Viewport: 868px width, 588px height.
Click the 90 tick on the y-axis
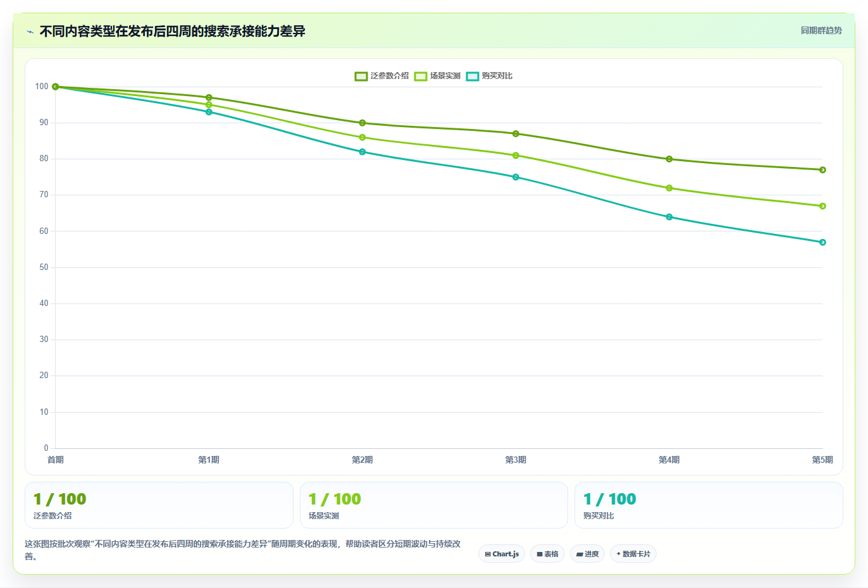[x=44, y=123]
